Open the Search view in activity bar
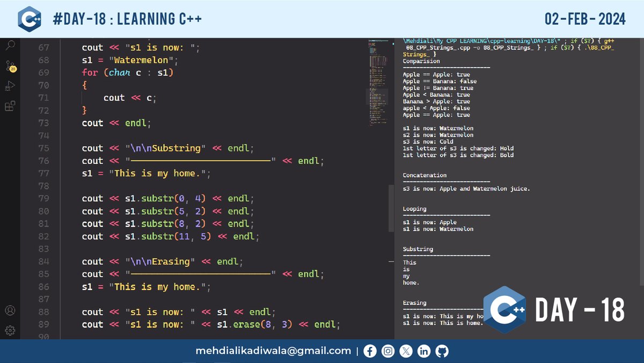 10,46
